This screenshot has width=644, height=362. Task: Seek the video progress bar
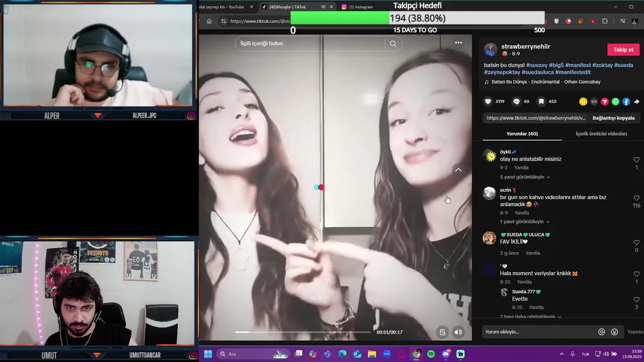302,332
